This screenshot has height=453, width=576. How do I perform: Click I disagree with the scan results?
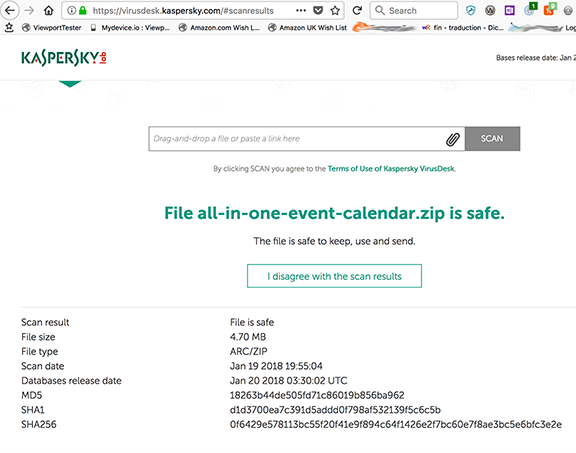[x=334, y=276]
